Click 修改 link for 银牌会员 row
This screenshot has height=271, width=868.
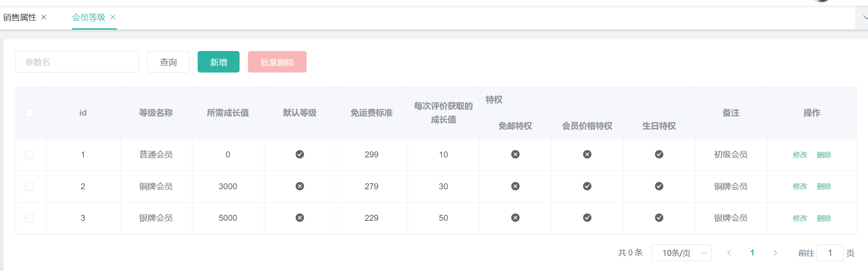pyautogui.click(x=800, y=218)
